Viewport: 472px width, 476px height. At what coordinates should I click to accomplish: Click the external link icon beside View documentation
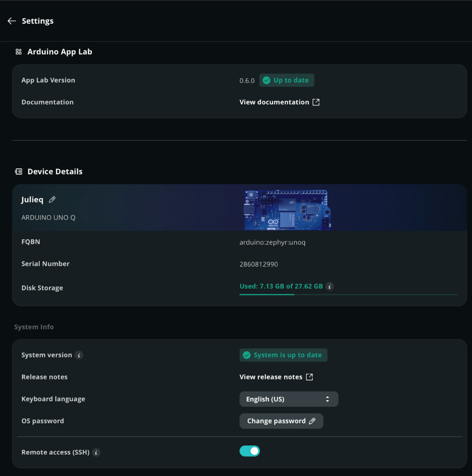pyautogui.click(x=316, y=102)
